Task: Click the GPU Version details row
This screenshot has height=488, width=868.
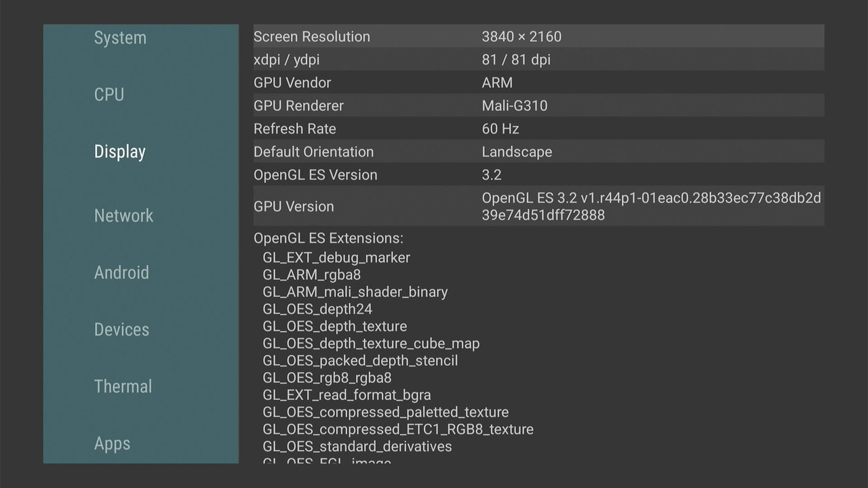Action: (475, 207)
